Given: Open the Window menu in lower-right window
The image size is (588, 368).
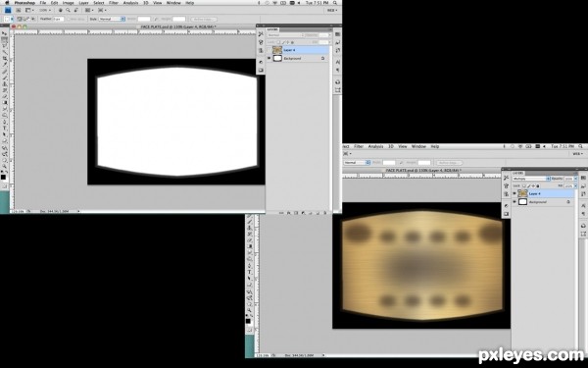Looking at the screenshot, I should coord(418,146).
